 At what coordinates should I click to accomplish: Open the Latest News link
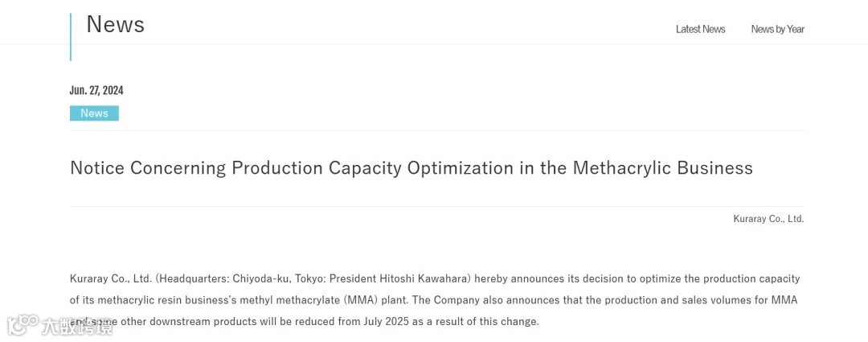[x=700, y=29]
